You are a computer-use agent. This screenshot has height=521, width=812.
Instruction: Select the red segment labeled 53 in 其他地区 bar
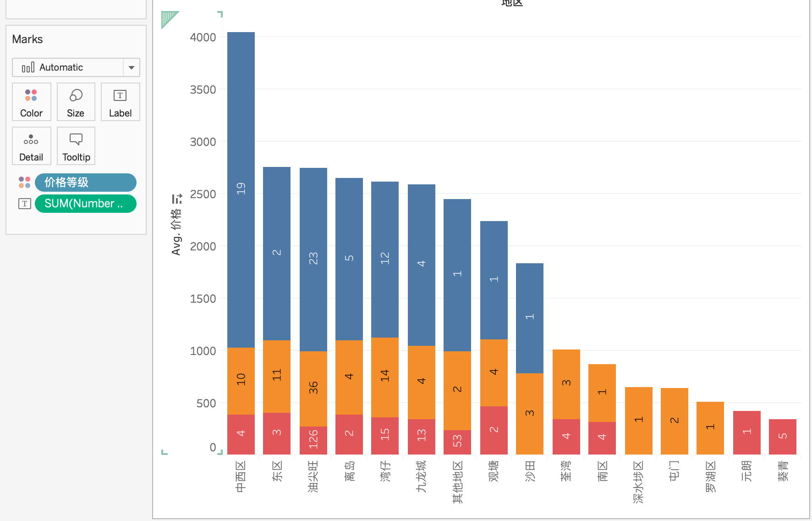457,443
